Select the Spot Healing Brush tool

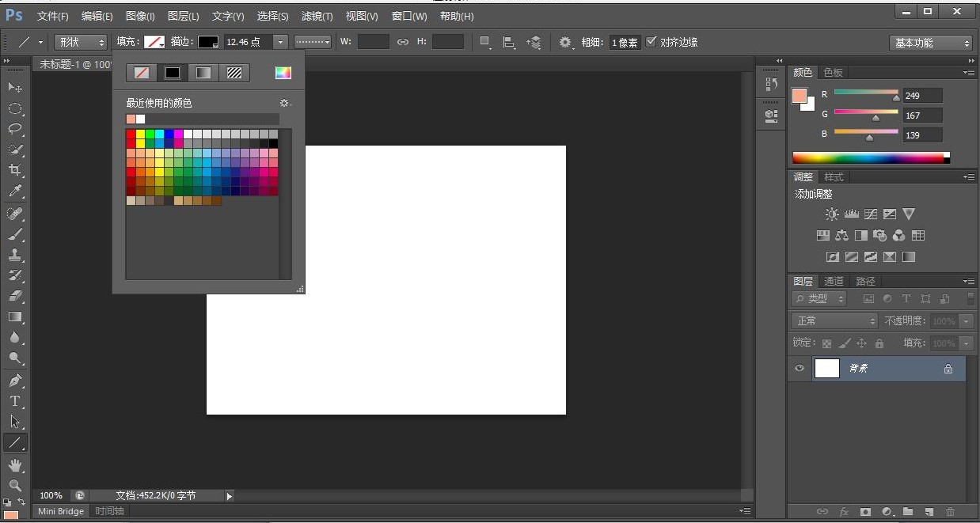[15, 214]
